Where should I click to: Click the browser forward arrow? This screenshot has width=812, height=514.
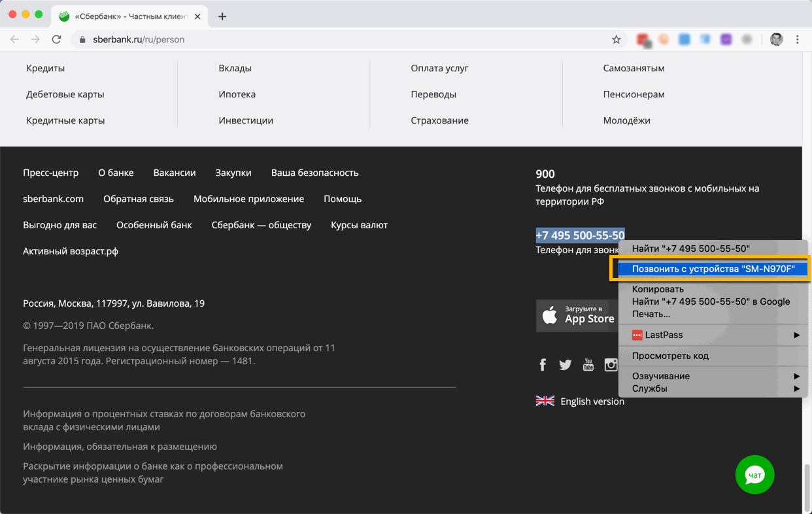click(35, 39)
